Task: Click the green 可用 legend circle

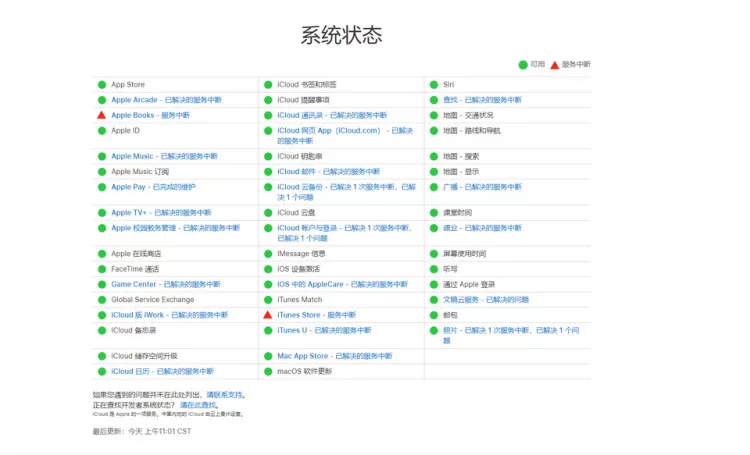Action: 523,65
